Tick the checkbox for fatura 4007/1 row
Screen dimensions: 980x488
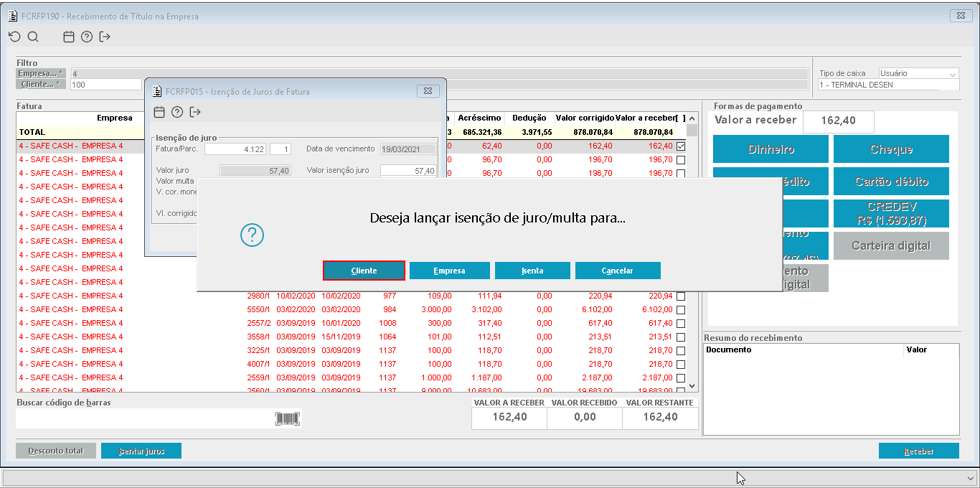681,364
